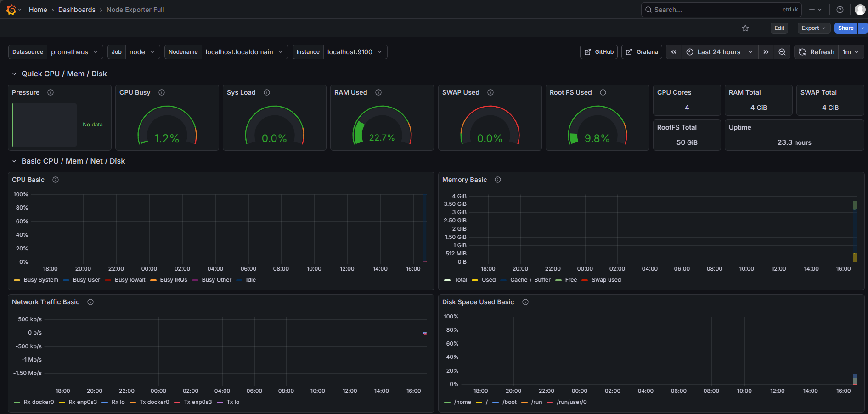The height and width of the screenshot is (414, 868).
Task: Open the Last 24 hours time picker
Action: (x=719, y=52)
